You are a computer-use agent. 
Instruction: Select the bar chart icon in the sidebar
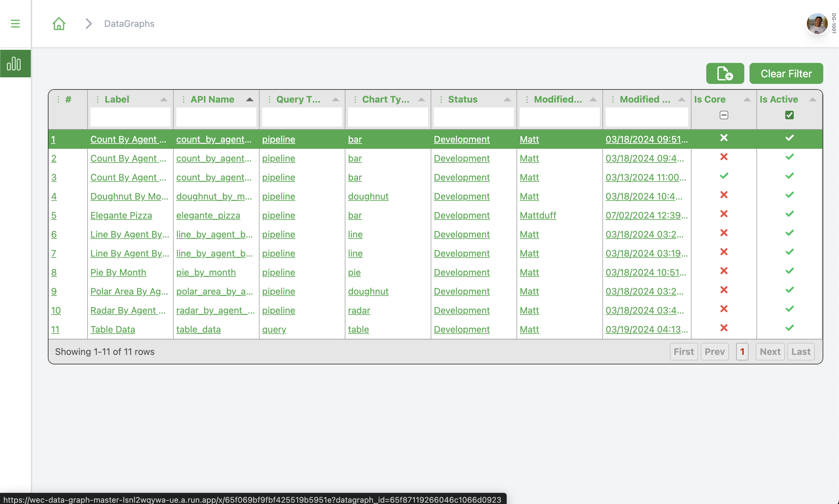pos(15,63)
